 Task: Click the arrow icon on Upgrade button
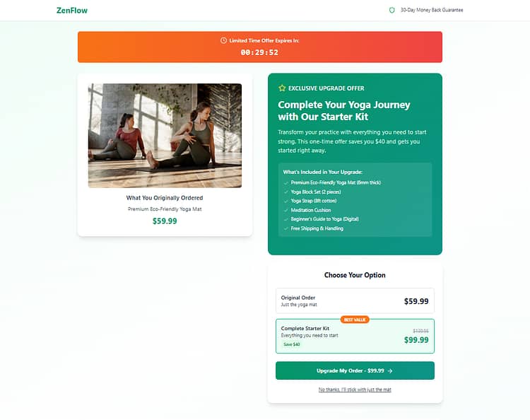coord(389,371)
